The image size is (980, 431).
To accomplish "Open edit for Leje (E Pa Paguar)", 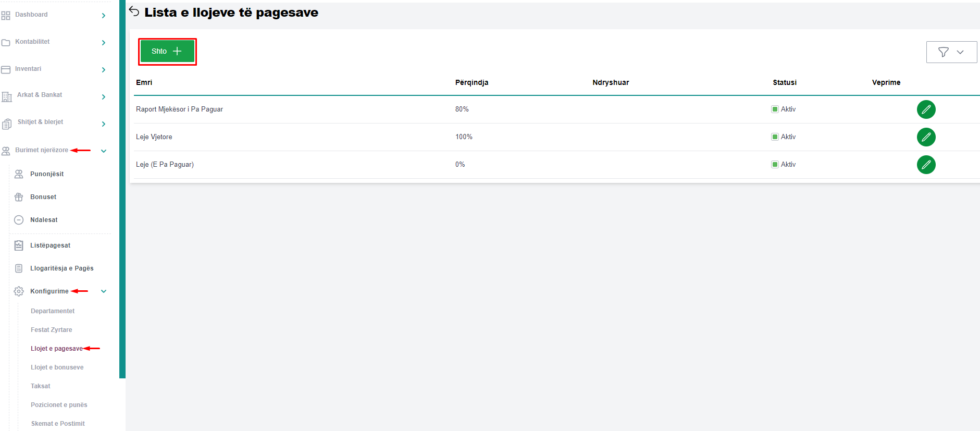I will (x=926, y=165).
